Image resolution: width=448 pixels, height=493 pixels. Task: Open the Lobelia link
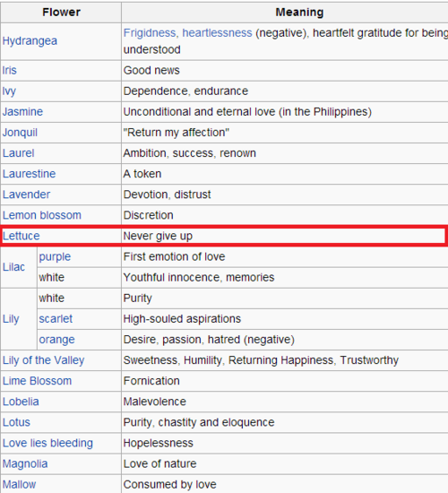coord(21,402)
